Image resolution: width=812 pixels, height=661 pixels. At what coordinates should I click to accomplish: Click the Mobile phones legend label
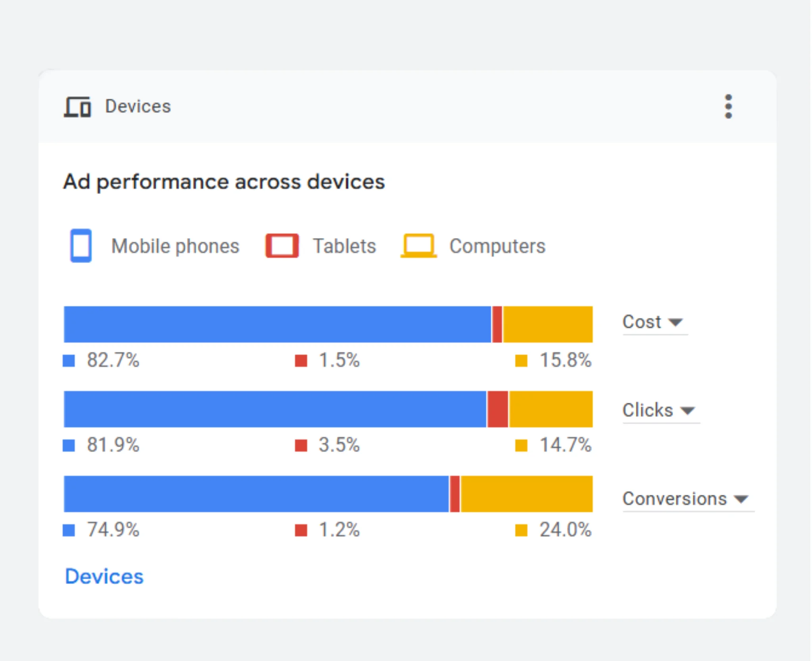coord(175,246)
